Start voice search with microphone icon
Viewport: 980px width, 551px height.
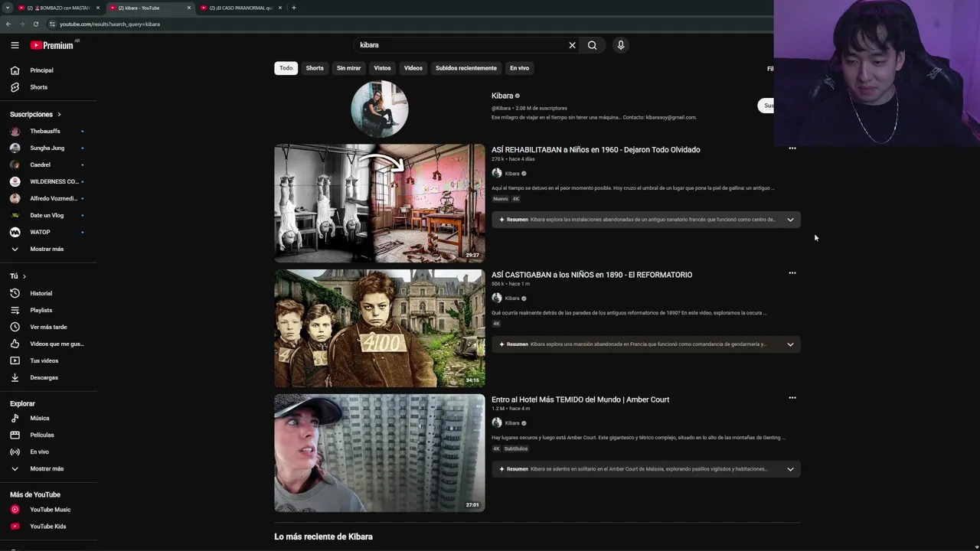(621, 45)
